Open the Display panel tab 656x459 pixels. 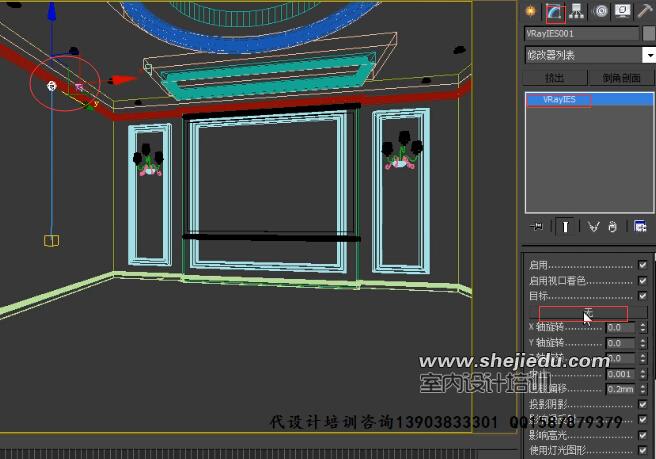pyautogui.click(x=622, y=11)
